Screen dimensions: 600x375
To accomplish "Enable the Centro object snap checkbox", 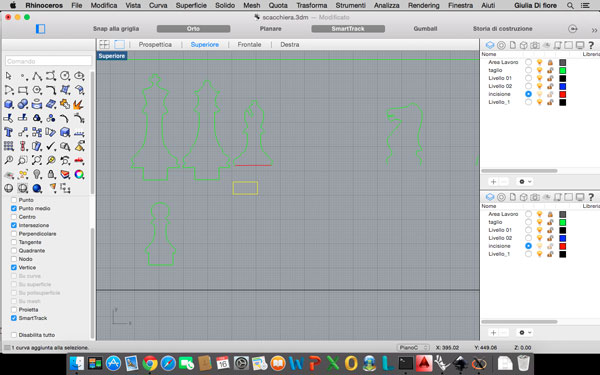I will tap(14, 217).
